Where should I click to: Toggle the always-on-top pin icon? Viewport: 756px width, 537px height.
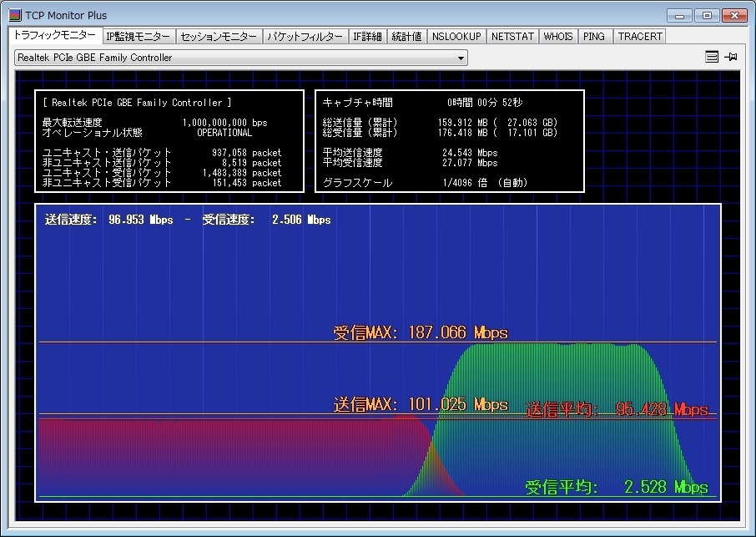coord(731,57)
